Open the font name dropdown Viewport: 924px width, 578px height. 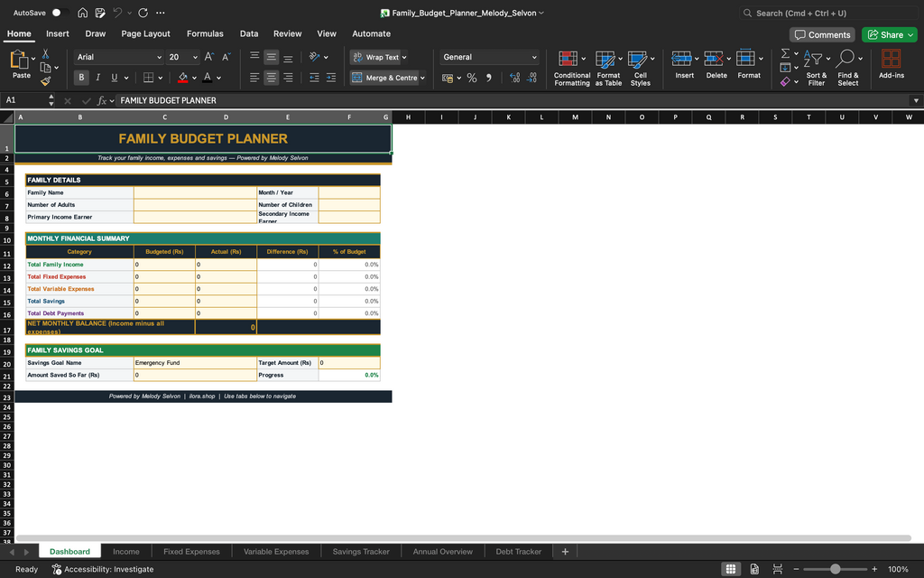point(159,57)
